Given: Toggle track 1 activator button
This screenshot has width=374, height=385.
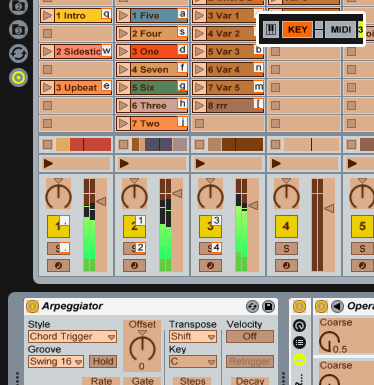Looking at the screenshot, I should coord(58,226).
